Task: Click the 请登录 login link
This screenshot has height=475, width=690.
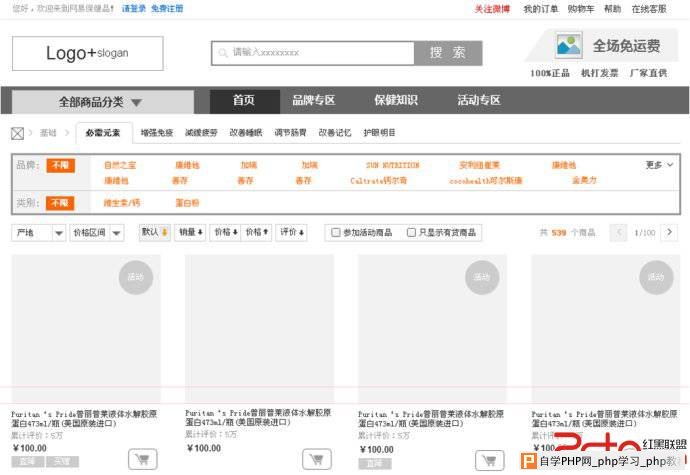Action: [x=133, y=8]
